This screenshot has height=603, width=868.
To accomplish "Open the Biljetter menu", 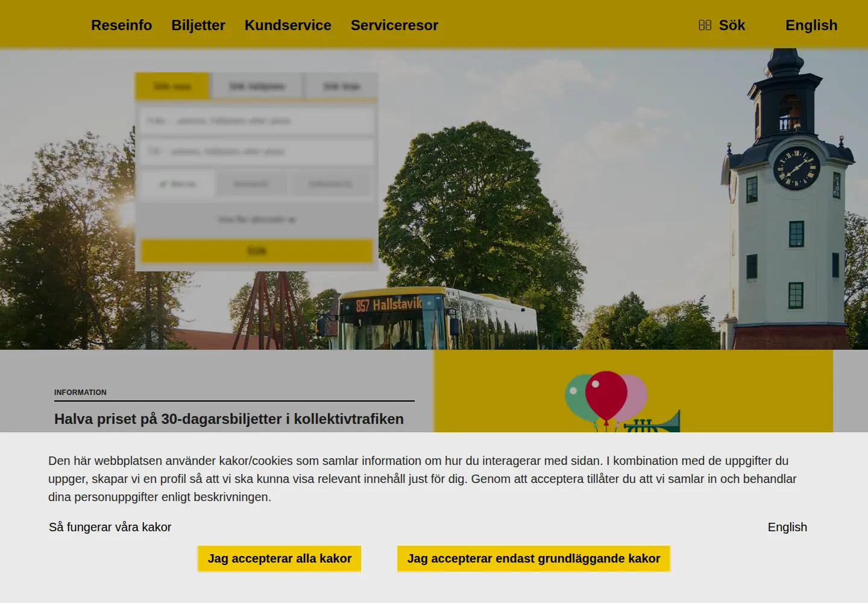I will point(198,25).
